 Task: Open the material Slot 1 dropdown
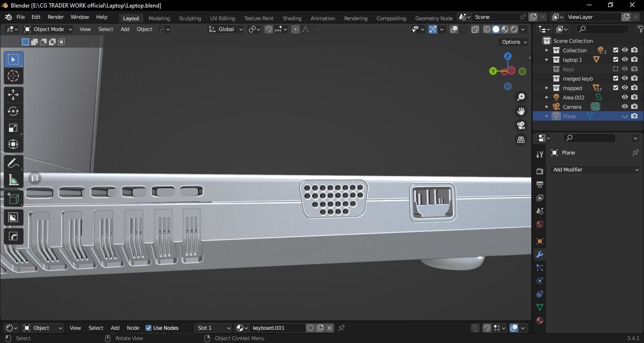pyautogui.click(x=213, y=328)
